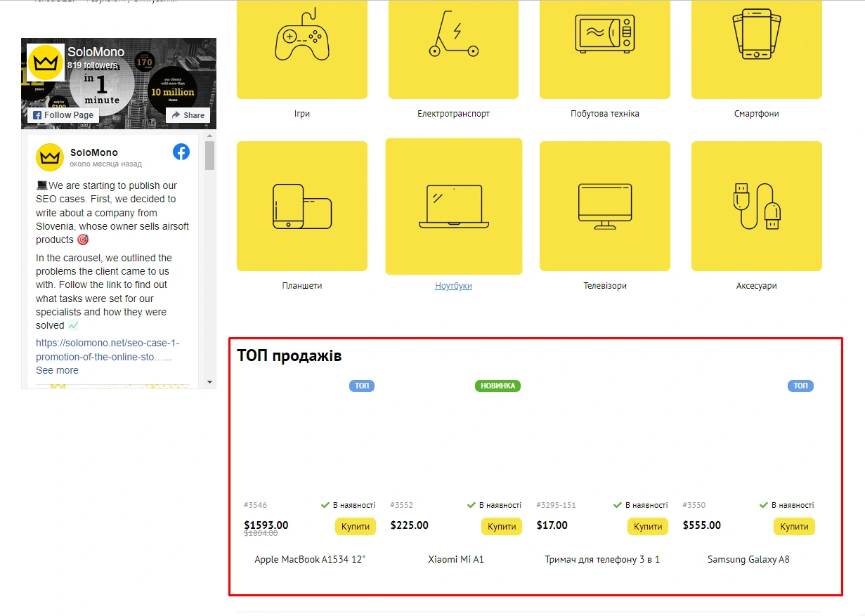Select the Ноутбуки laptop icon tile
Screen dimensions: 865x616
453,206
